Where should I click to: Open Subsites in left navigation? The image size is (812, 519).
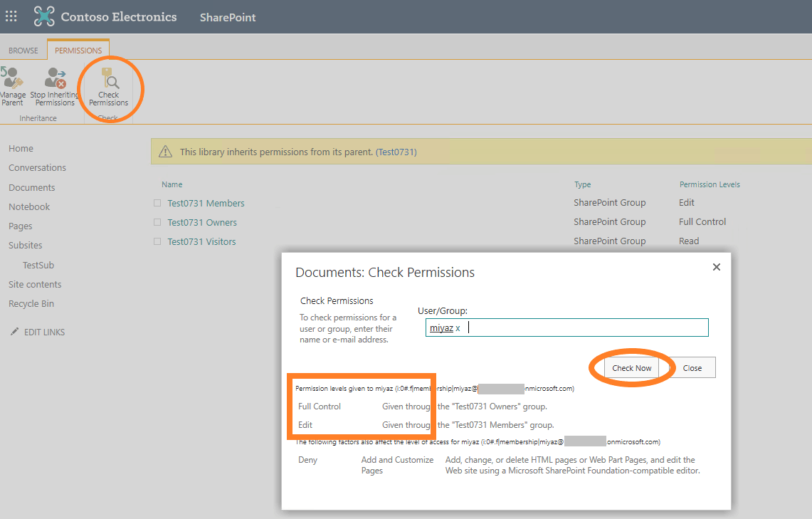[26, 246]
